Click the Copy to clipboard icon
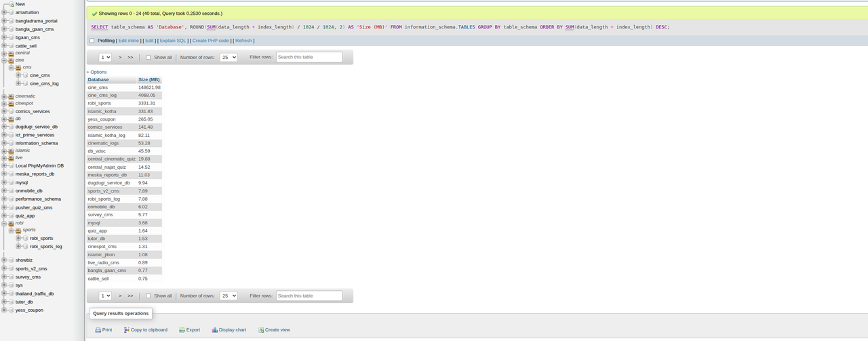 (127, 330)
